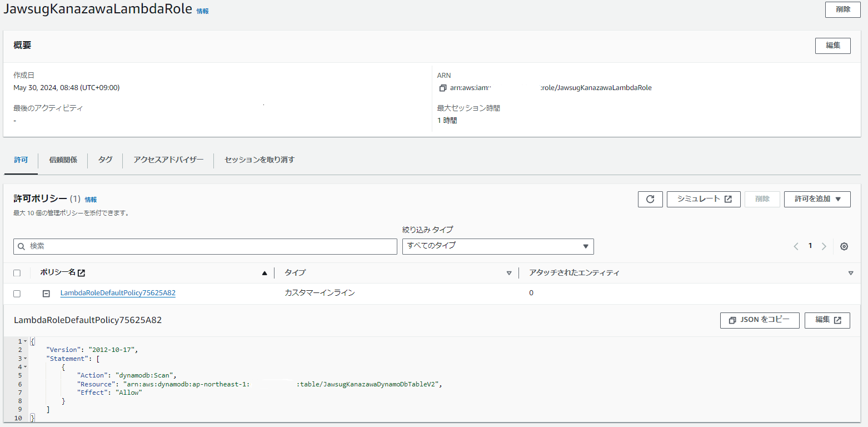The width and height of the screenshot is (868, 427).
Task: Click the 最大セッション時間 value 1 時間
Action: coord(447,120)
